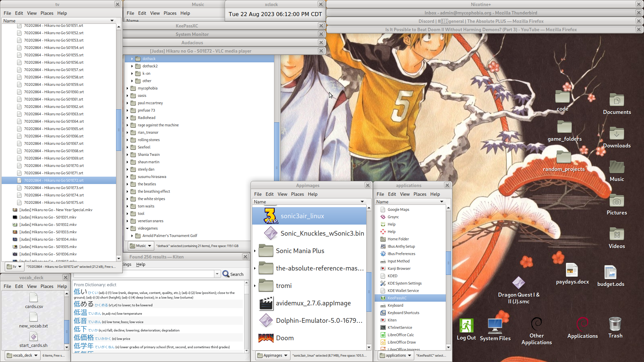
Task: Select avidemux_2.7.6.appImage file icon
Action: point(266,303)
